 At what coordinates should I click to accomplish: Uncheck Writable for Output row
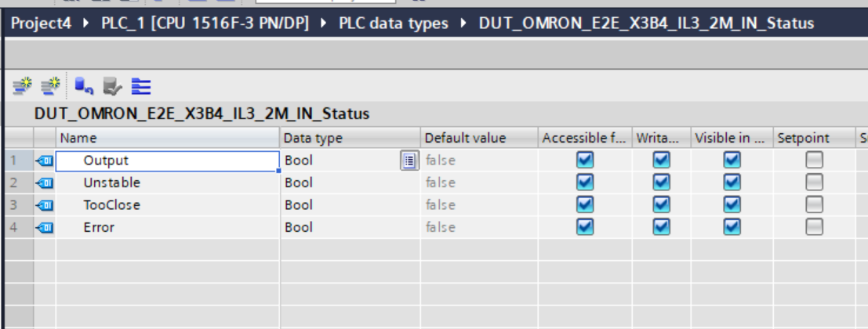pos(661,161)
